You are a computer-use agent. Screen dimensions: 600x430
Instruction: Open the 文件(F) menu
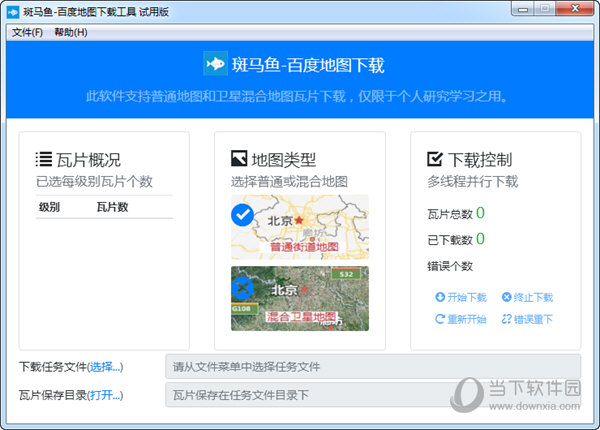27,33
